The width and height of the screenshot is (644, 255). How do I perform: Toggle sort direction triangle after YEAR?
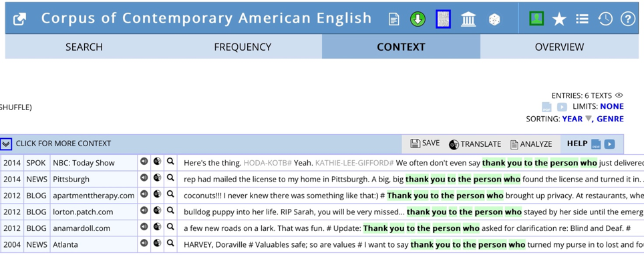pyautogui.click(x=589, y=119)
